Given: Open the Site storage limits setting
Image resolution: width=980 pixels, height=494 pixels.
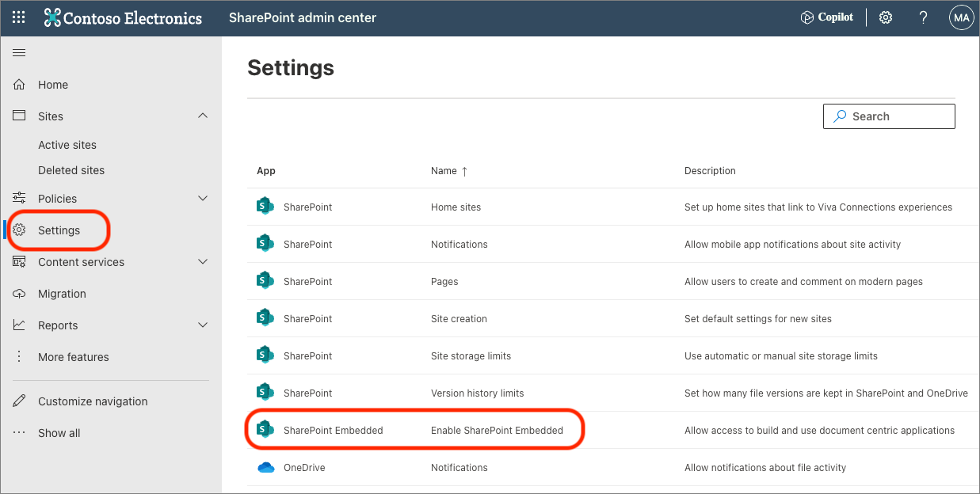Looking at the screenshot, I should point(471,355).
